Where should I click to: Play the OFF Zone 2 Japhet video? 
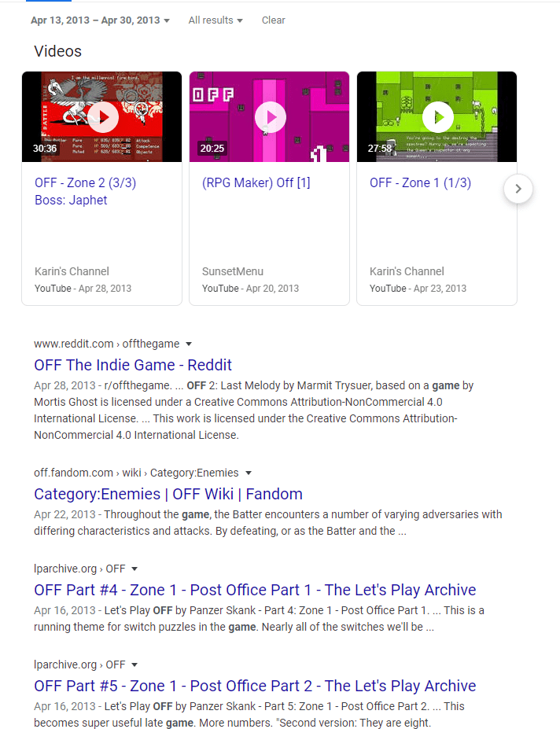coord(102,117)
